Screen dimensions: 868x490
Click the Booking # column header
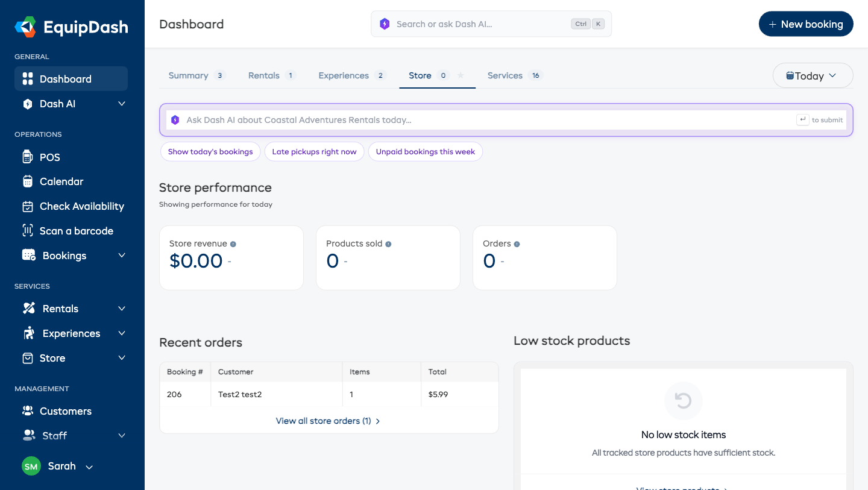185,372
